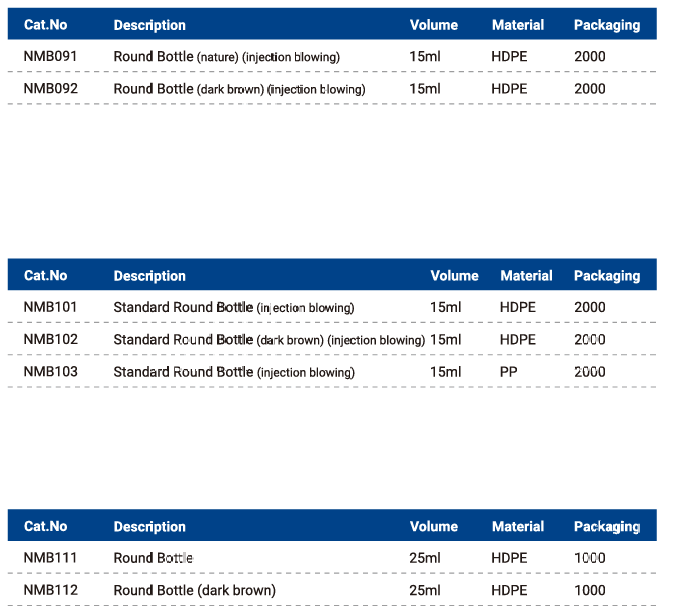Click packaging 2000 in NMB102 row
Image resolution: width=690 pixels, height=610 pixels.
(x=590, y=339)
